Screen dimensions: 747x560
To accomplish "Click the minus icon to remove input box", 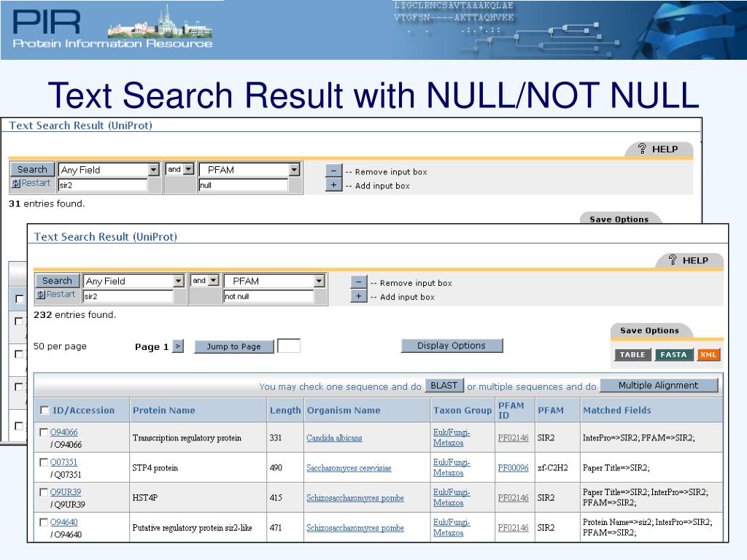I will [358, 283].
